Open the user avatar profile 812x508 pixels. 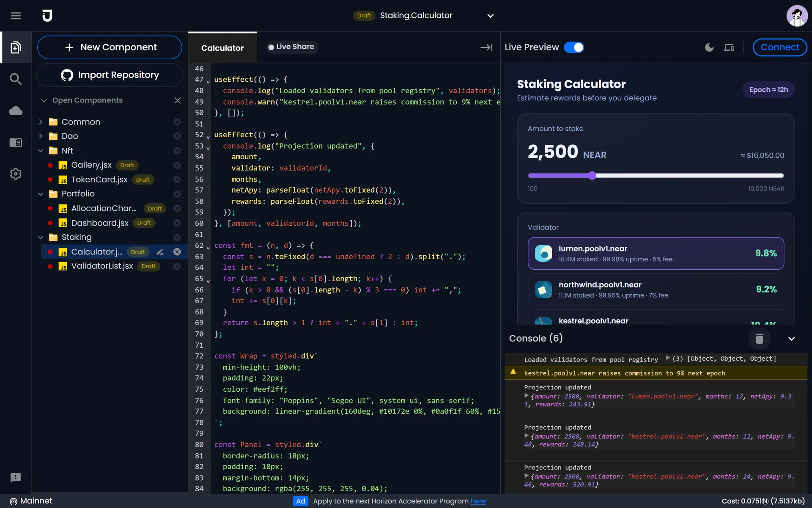pos(797,16)
